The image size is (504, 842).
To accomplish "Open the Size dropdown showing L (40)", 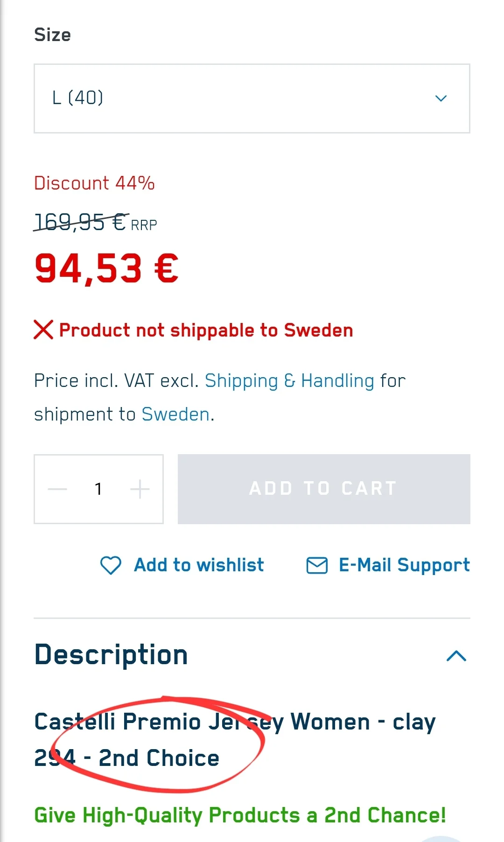I will 251,98.
